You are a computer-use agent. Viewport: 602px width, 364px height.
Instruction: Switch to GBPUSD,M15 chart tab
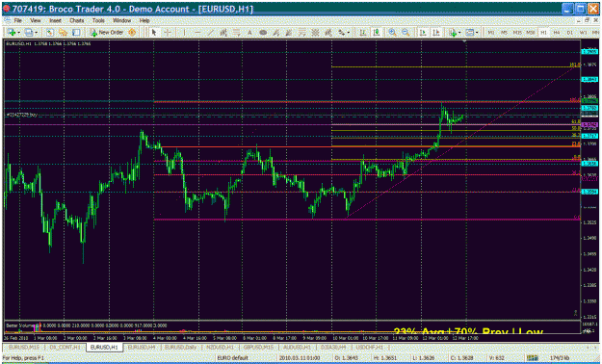258,347
